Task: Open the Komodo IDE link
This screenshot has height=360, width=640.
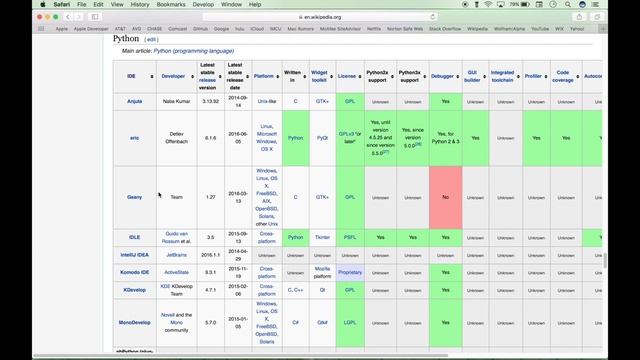Action: pos(135,272)
